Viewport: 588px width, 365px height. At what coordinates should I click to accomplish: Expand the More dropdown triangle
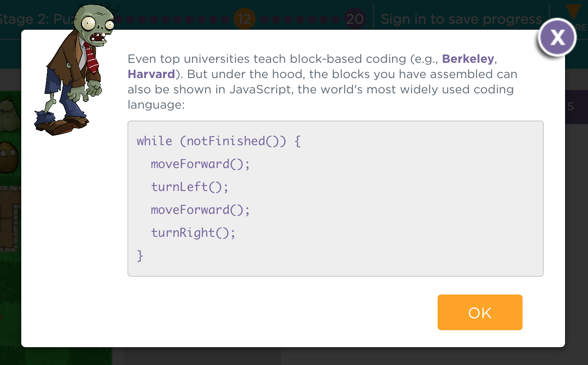tap(573, 12)
